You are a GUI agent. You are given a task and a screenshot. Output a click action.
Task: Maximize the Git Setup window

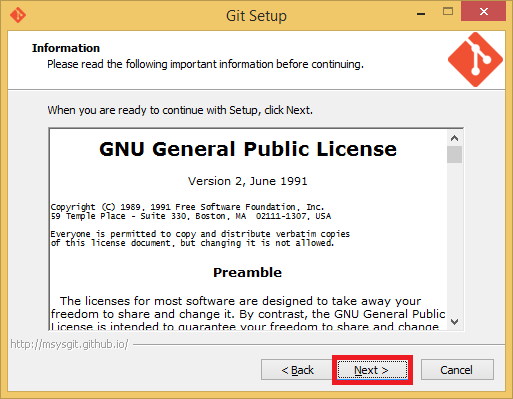448,12
